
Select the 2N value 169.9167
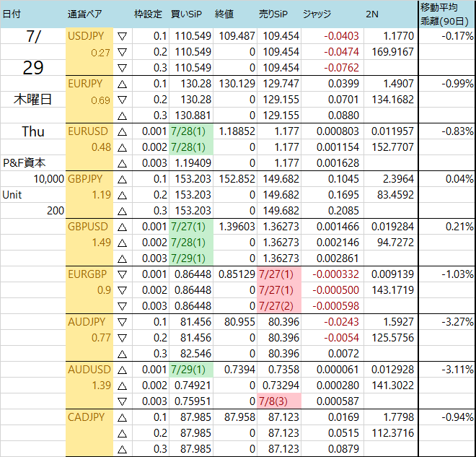pyautogui.click(x=393, y=52)
